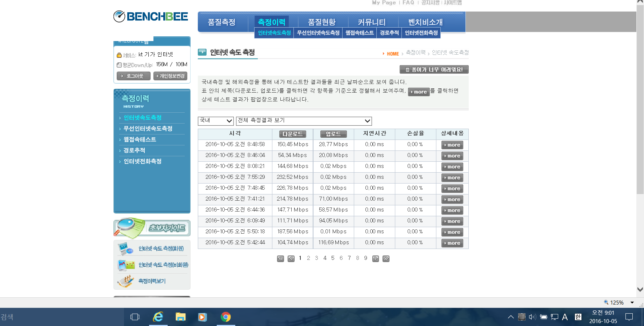The image size is (644, 326).
Task: Open 측정이력보기 guide link
Action: click(x=152, y=281)
